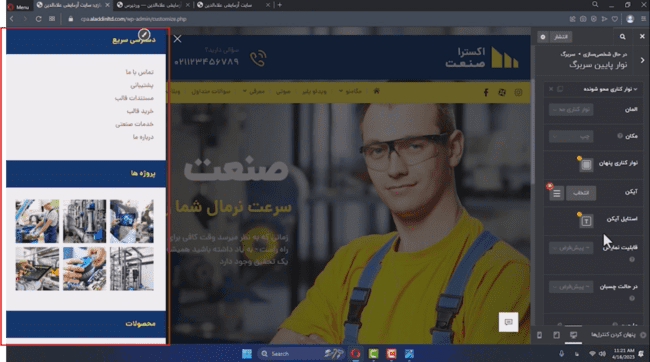Open the ویدئو پلیر menu item
This screenshot has height=362, width=650.
314,91
